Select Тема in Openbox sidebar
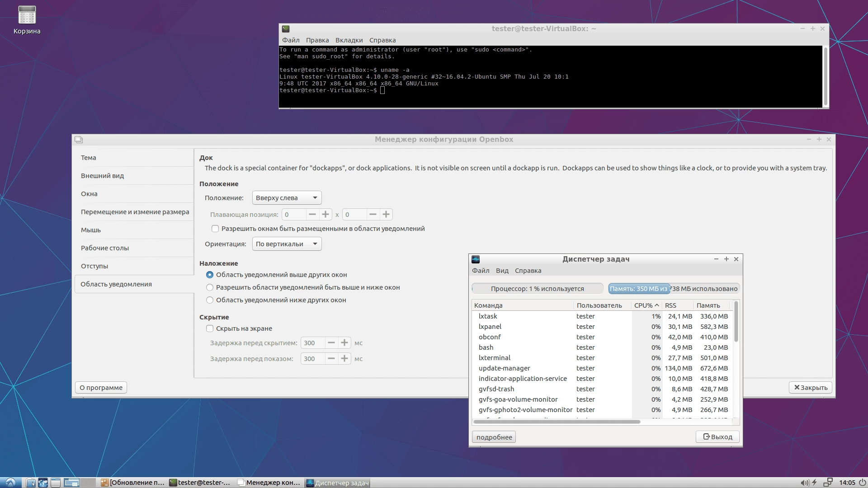Viewport: 868px width, 488px height. (x=134, y=158)
